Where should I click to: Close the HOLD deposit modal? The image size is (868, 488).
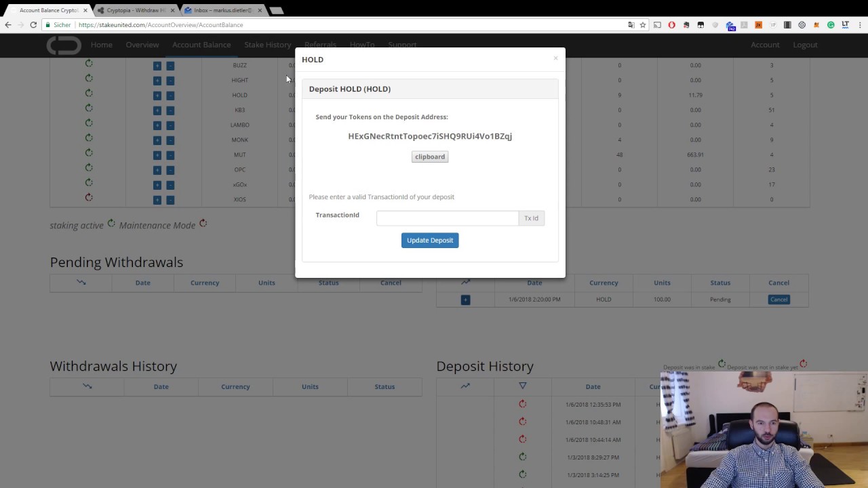555,58
